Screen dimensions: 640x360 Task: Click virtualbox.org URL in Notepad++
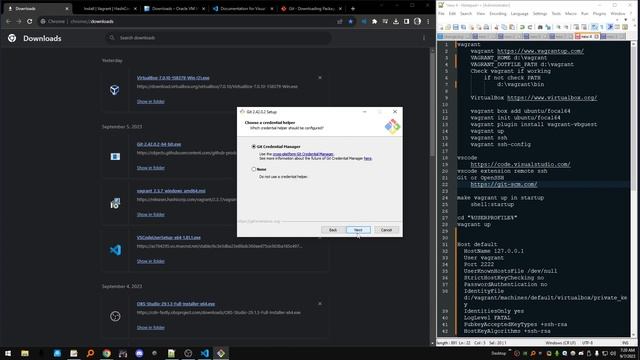pyautogui.click(x=552, y=98)
